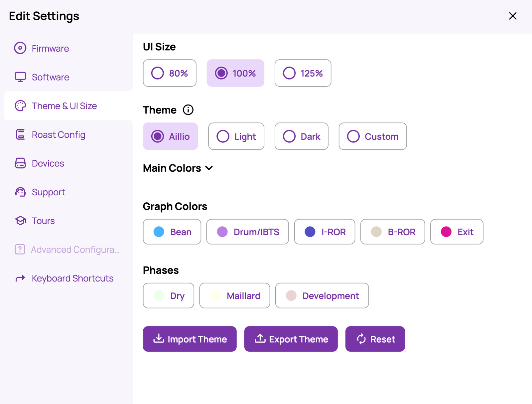The height and width of the screenshot is (404, 532).
Task: Click the Export Theme button
Action: (x=291, y=339)
